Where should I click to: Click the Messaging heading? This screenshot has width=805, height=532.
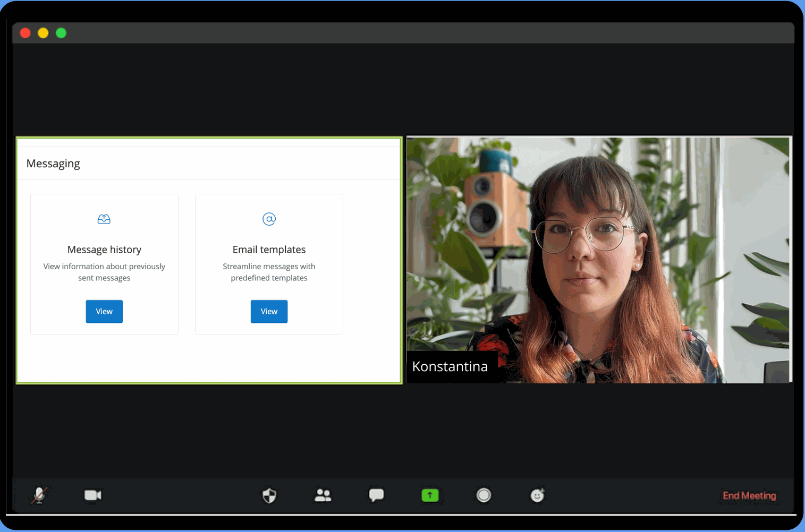pyautogui.click(x=53, y=164)
